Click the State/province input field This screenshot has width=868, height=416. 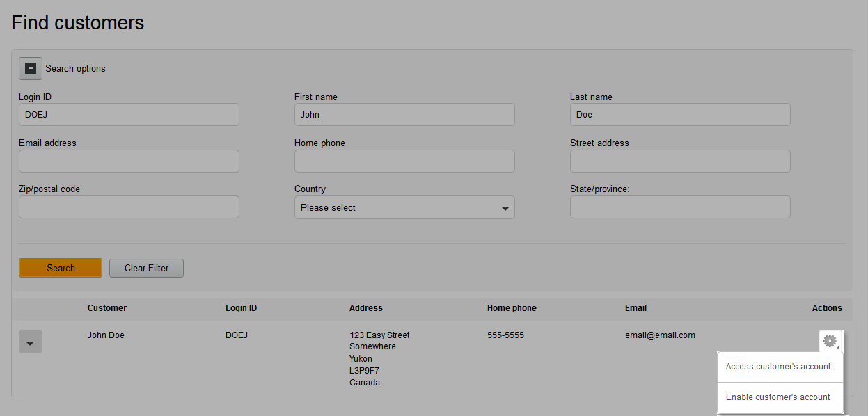[x=679, y=207]
